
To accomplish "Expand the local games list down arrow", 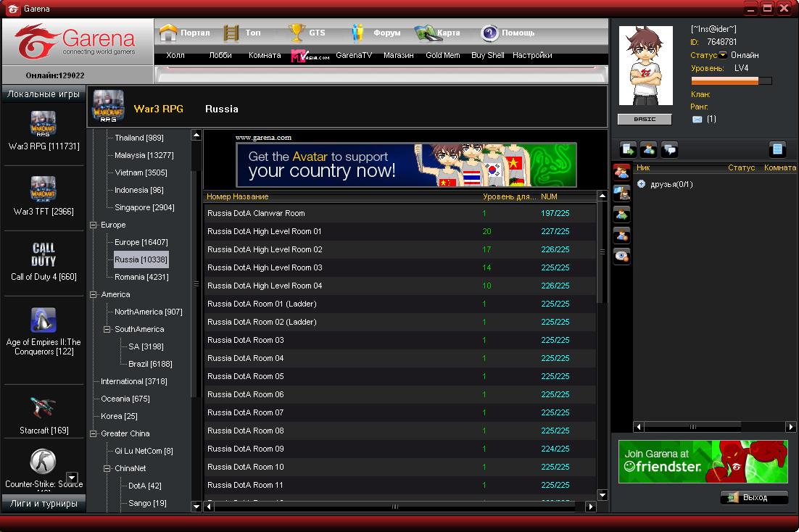I will tap(72, 478).
